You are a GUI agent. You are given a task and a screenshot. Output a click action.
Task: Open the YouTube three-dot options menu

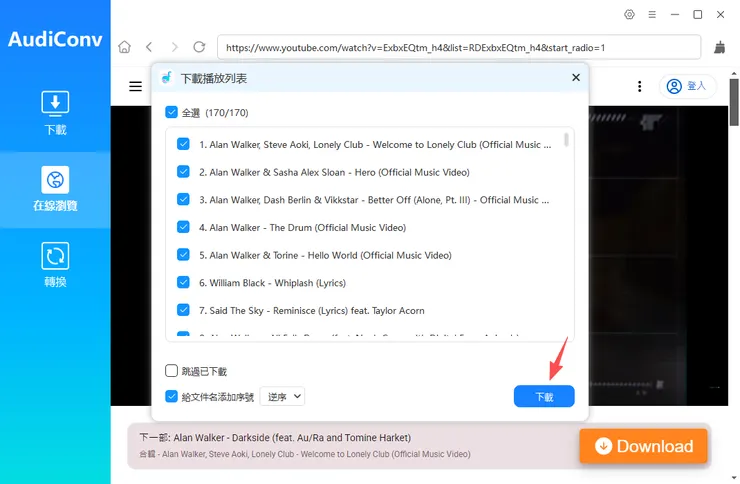point(639,86)
